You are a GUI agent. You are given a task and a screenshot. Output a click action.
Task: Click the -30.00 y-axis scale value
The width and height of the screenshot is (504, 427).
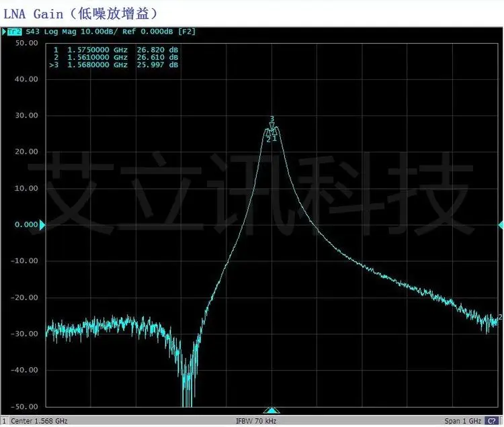tap(24, 334)
